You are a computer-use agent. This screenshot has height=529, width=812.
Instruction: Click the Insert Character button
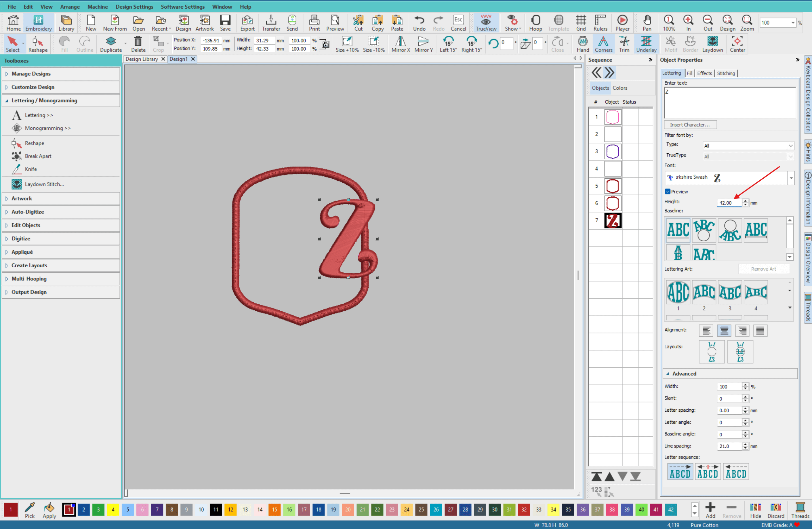[690, 125]
